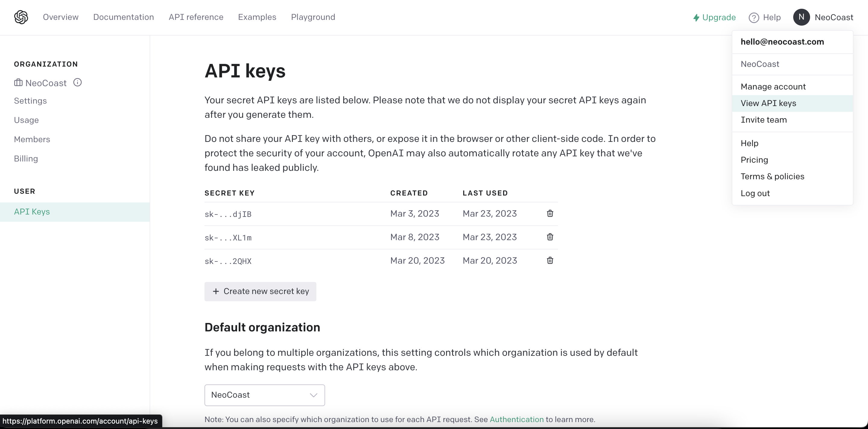Click the Mar 3, 2023 created date
Viewport: 868px width, 429px height.
click(415, 214)
